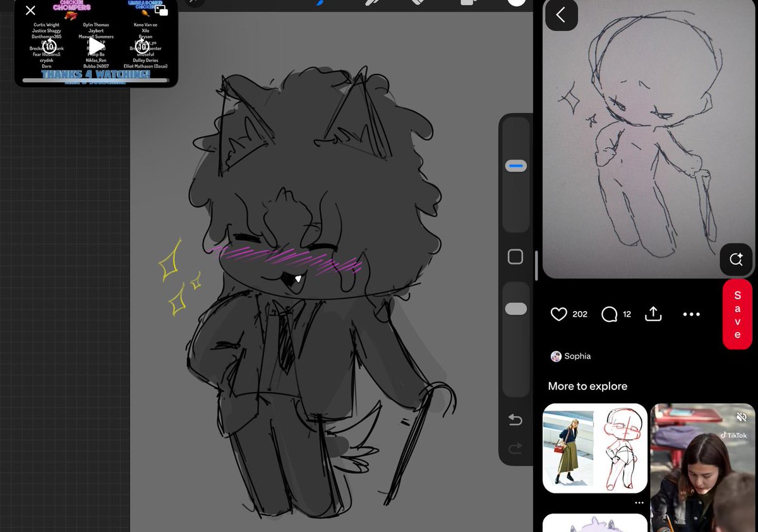
Task: Undo the last stroke with sidebar arrow
Action: tap(515, 420)
